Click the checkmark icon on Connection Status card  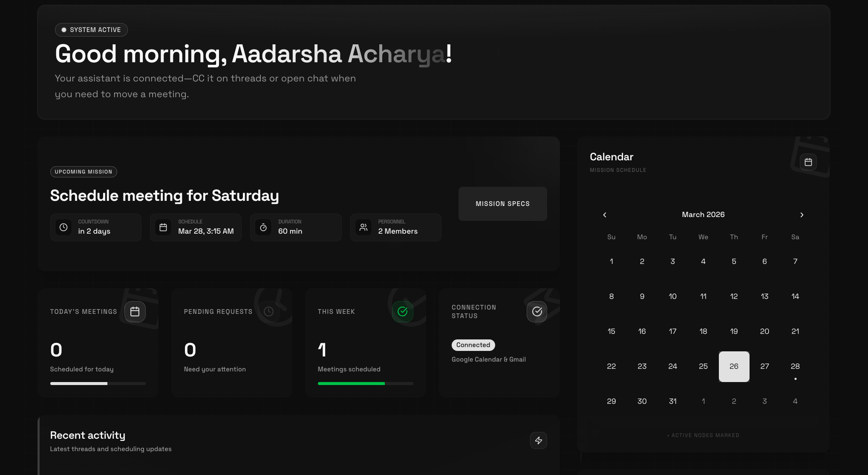(x=537, y=312)
